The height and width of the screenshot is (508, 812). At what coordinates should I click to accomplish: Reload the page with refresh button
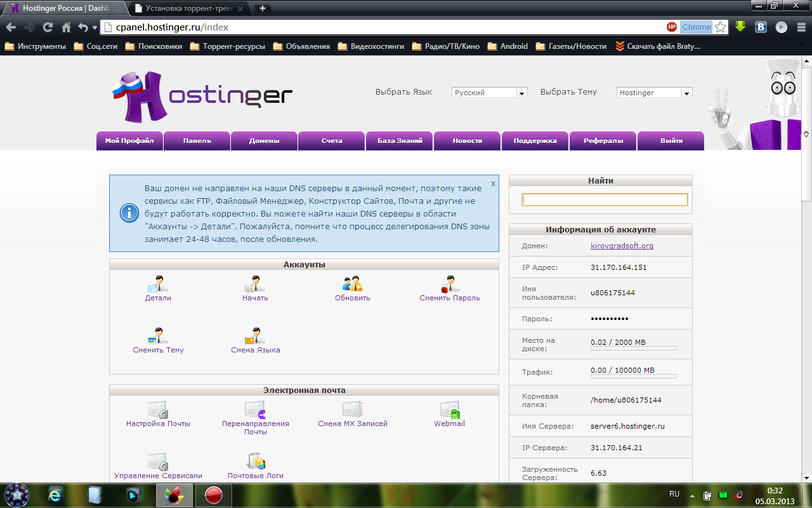tap(48, 27)
